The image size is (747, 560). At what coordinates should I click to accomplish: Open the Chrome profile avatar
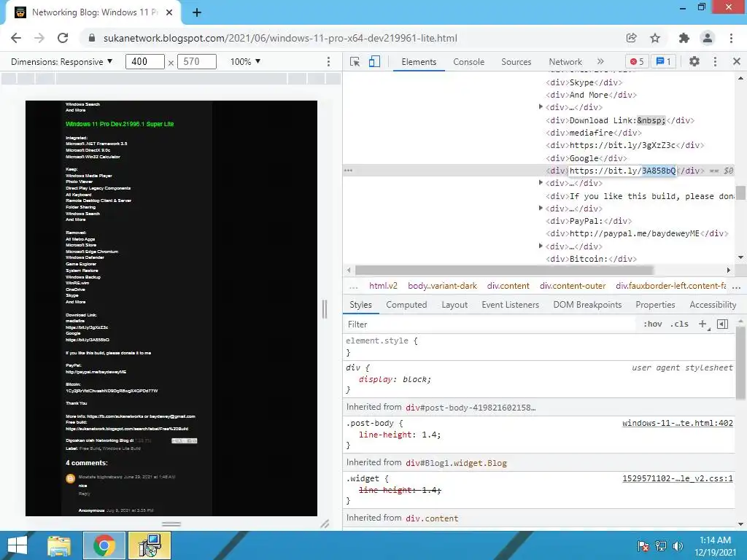[708, 38]
